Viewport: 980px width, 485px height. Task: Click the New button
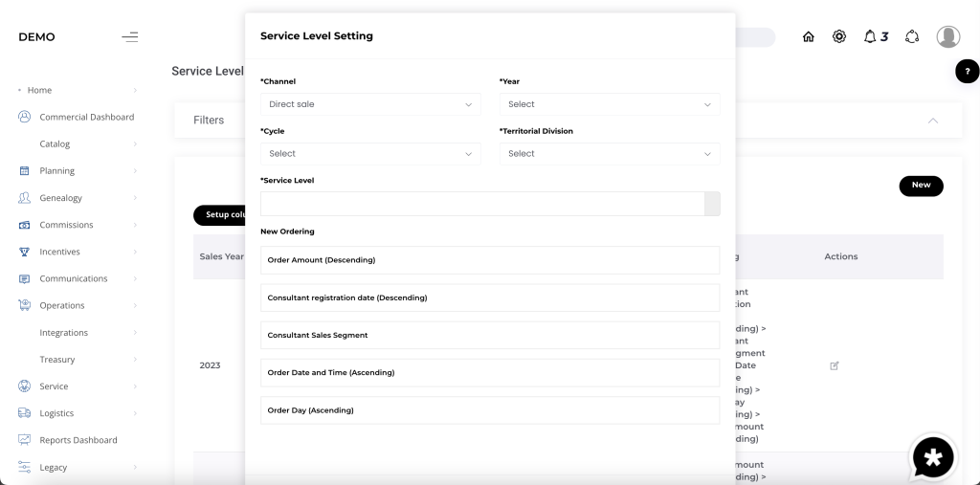click(x=921, y=186)
